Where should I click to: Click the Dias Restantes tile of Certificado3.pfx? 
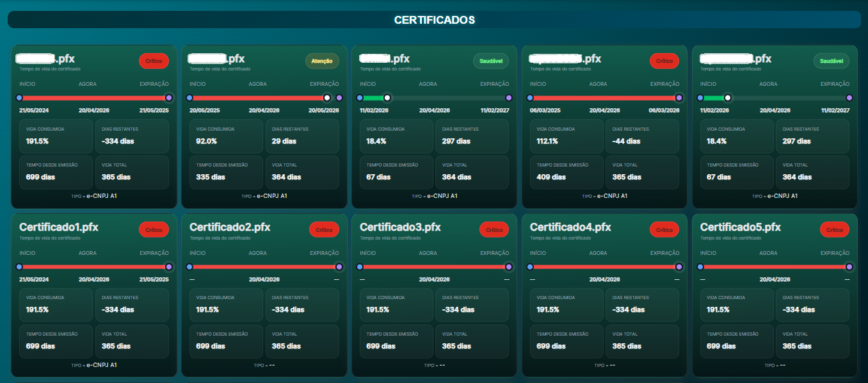click(x=472, y=304)
